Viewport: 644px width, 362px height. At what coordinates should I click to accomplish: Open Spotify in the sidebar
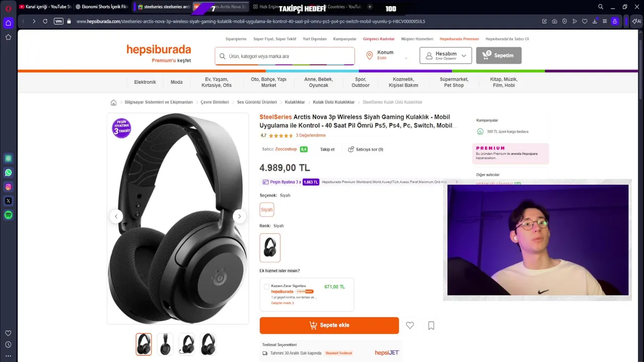(8, 215)
